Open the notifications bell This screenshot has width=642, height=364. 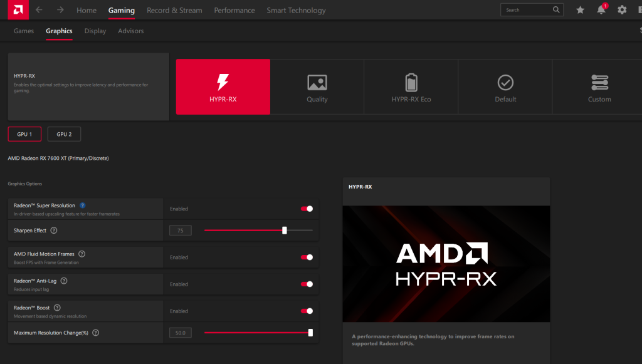point(601,10)
